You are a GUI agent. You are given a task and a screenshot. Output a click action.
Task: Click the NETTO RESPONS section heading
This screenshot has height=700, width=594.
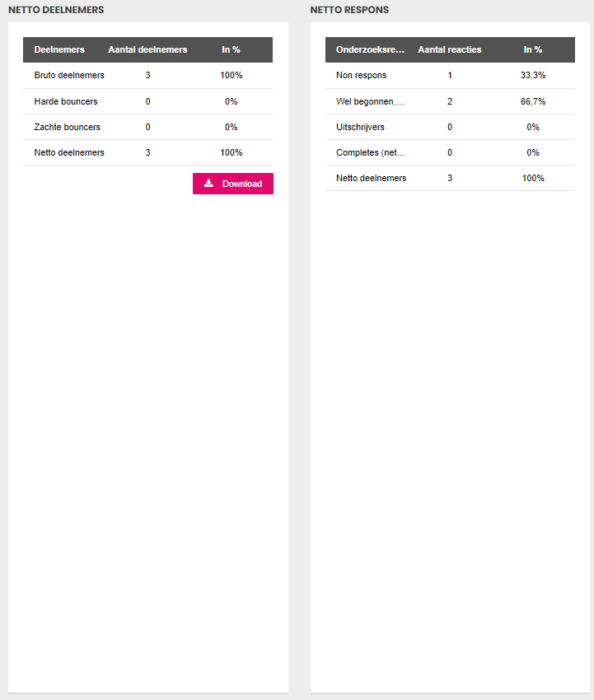pyautogui.click(x=349, y=10)
